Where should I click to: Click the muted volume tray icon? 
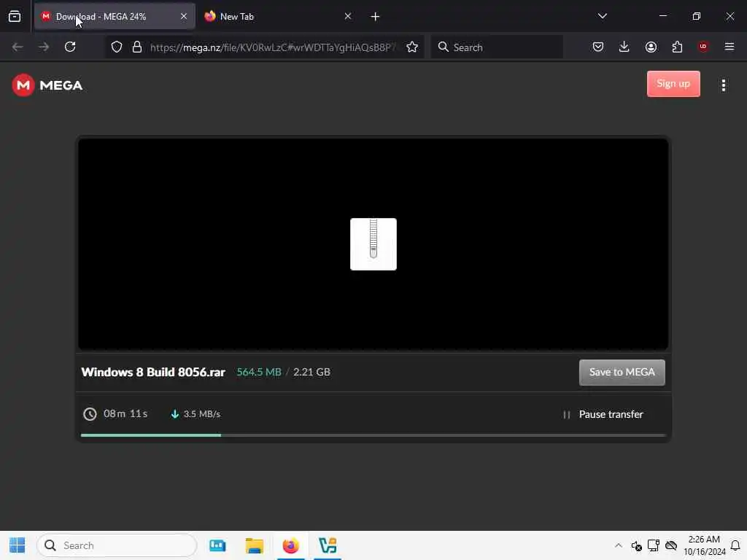pos(636,545)
